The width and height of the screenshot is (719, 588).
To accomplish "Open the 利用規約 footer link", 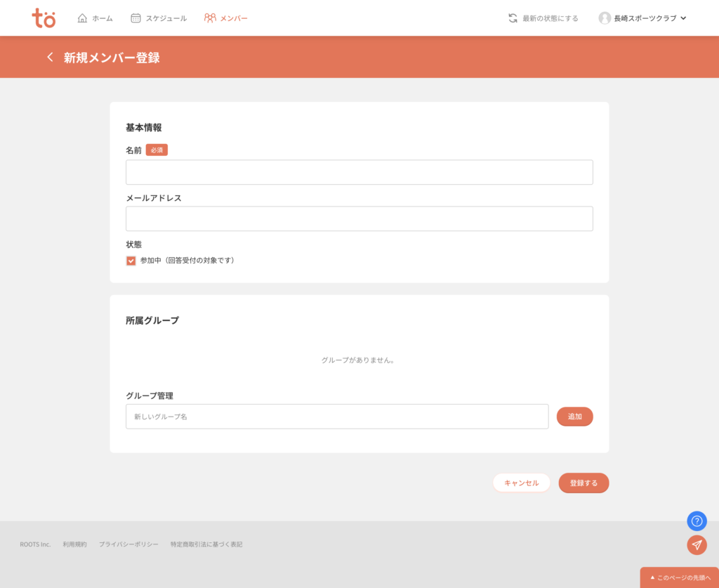I will pyautogui.click(x=74, y=544).
